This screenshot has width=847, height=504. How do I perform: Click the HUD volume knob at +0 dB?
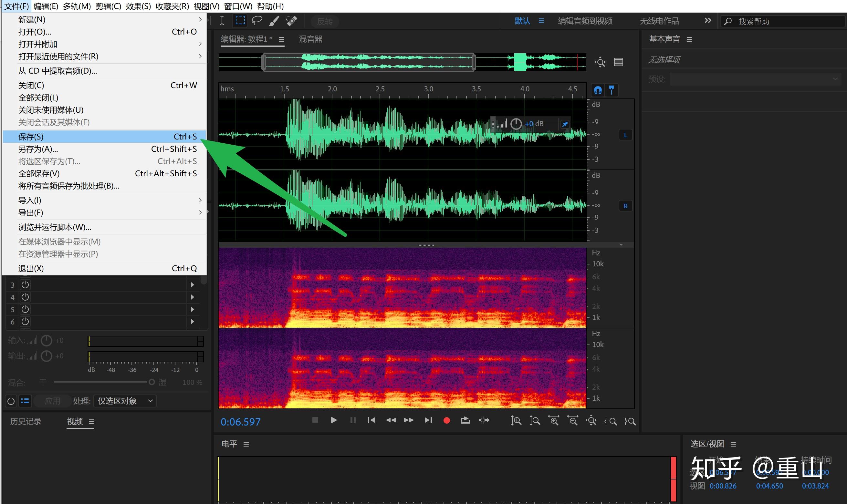516,124
